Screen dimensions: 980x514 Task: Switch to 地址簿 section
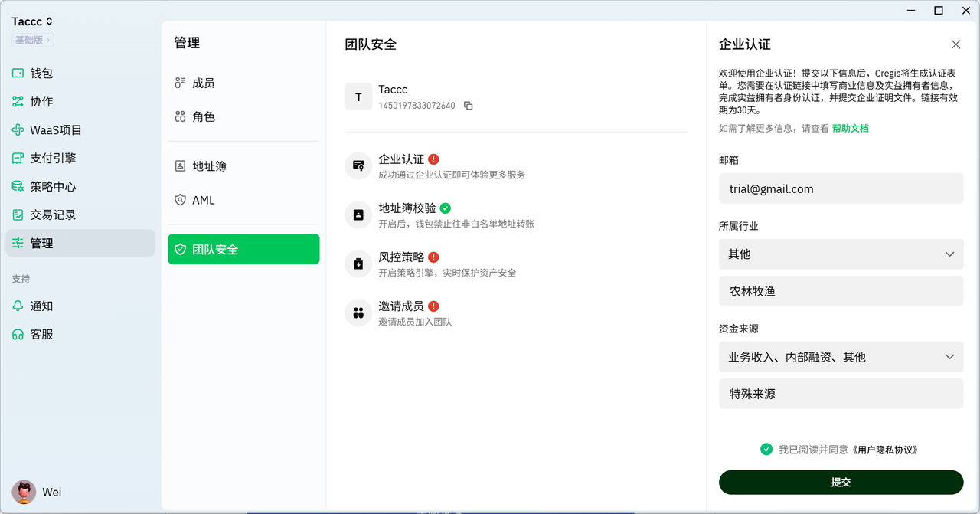pyautogui.click(x=209, y=166)
